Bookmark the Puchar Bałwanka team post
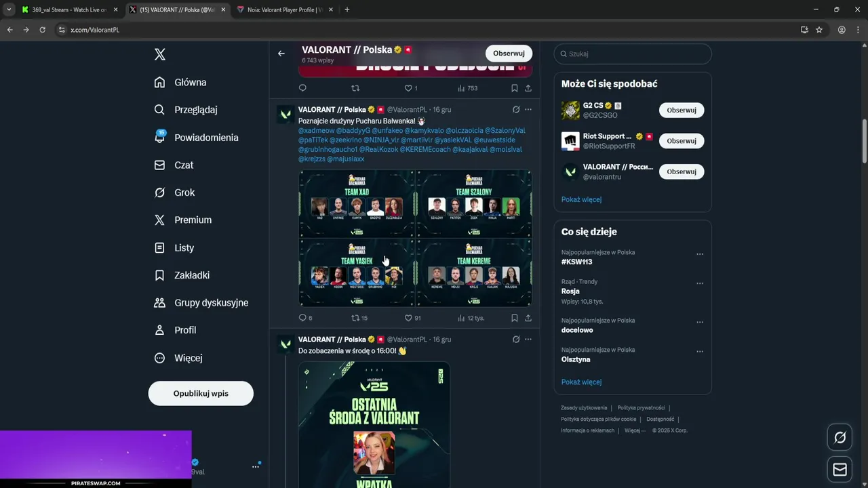The width and height of the screenshot is (868, 488). [x=515, y=318]
